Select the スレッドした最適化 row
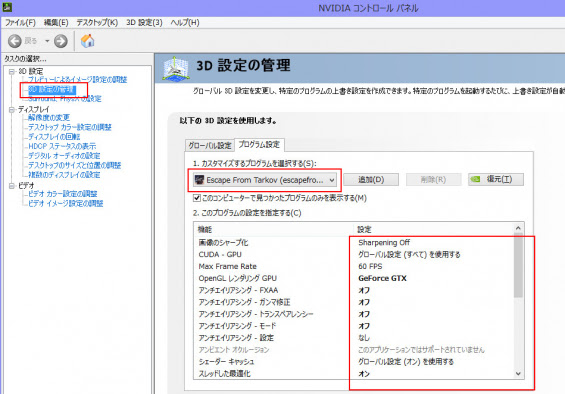 point(353,373)
